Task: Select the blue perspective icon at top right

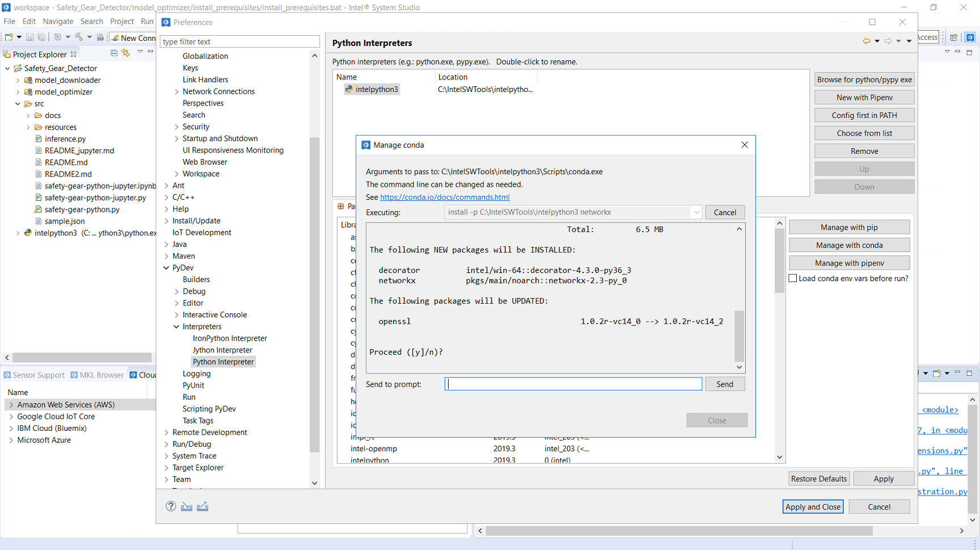Action: 970,37
